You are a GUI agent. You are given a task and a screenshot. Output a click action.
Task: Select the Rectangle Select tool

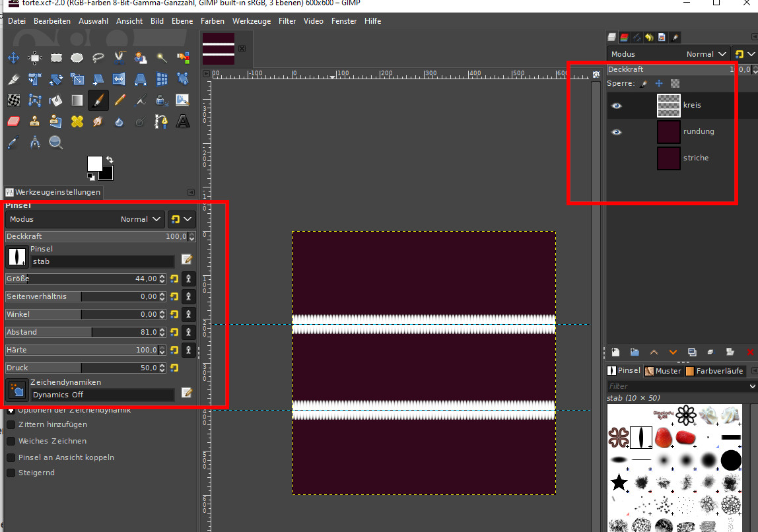tap(56, 58)
